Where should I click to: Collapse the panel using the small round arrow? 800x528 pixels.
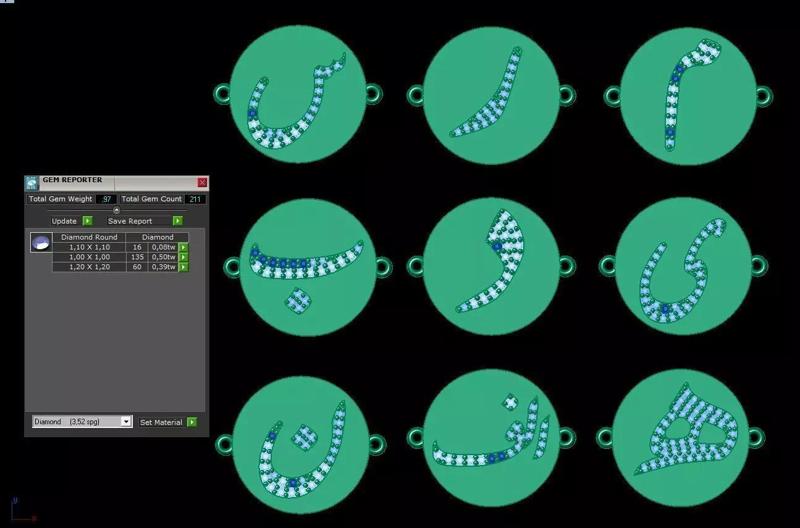116,210
